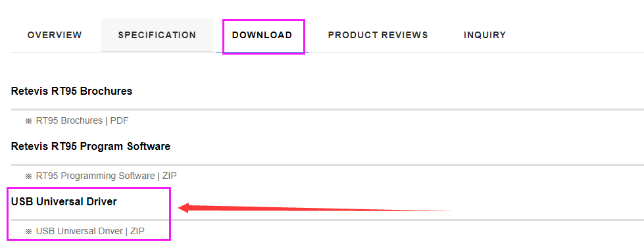
Task: Download the USB Universal Driver ZIP link
Action: [90, 231]
